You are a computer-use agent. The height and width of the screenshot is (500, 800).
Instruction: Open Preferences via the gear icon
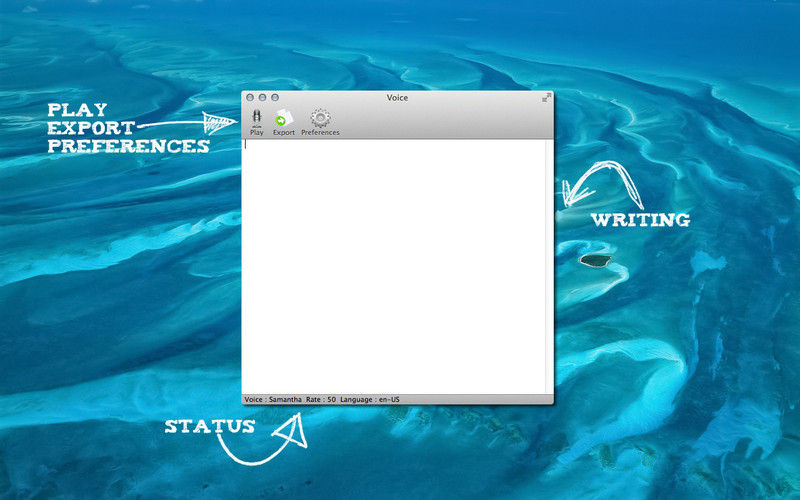click(x=320, y=119)
